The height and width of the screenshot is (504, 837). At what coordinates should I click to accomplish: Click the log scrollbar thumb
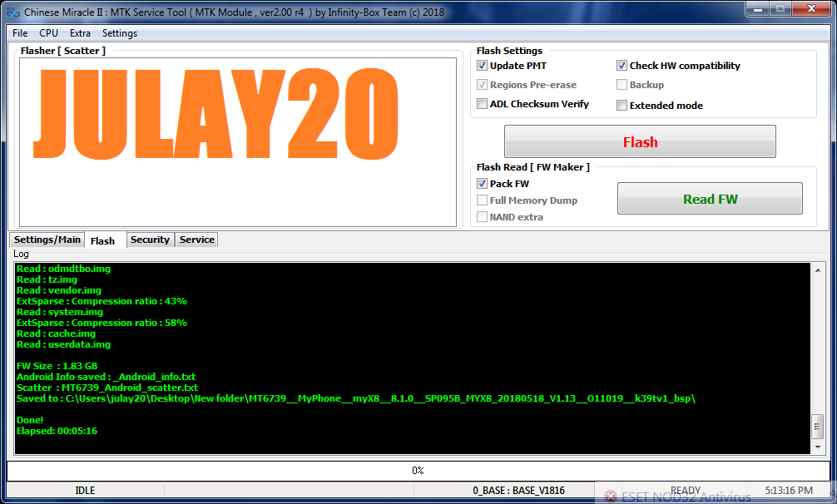[818, 426]
